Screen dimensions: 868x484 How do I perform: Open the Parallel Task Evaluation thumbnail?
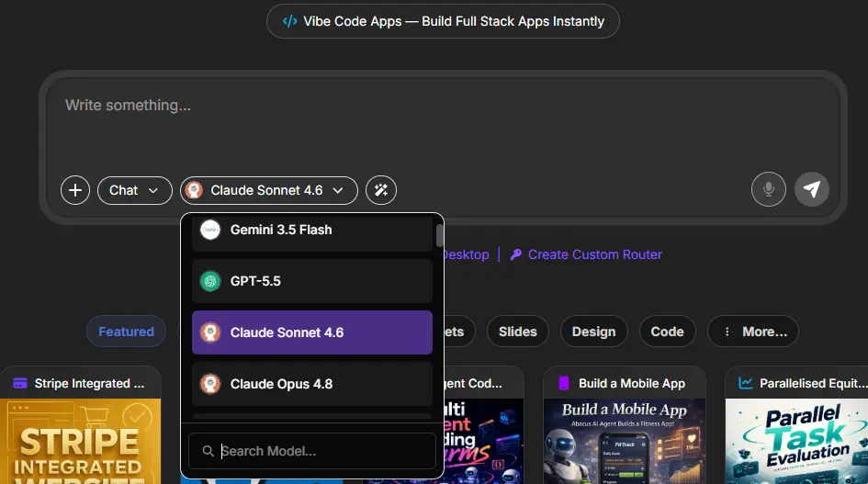[x=796, y=442]
